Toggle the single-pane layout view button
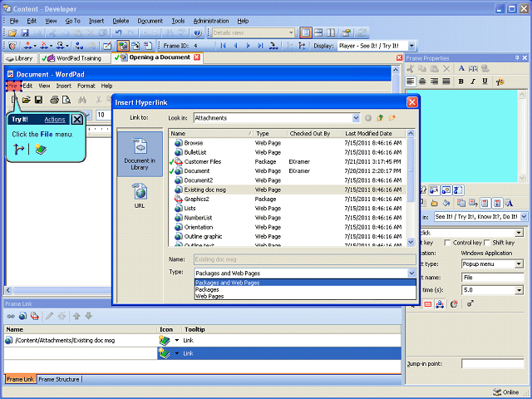 pos(306,33)
